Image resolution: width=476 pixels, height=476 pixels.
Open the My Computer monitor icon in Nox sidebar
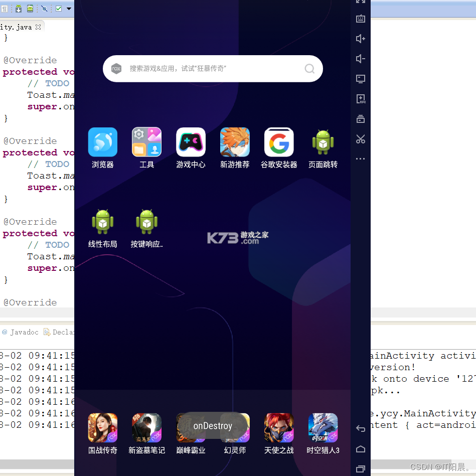(360, 79)
